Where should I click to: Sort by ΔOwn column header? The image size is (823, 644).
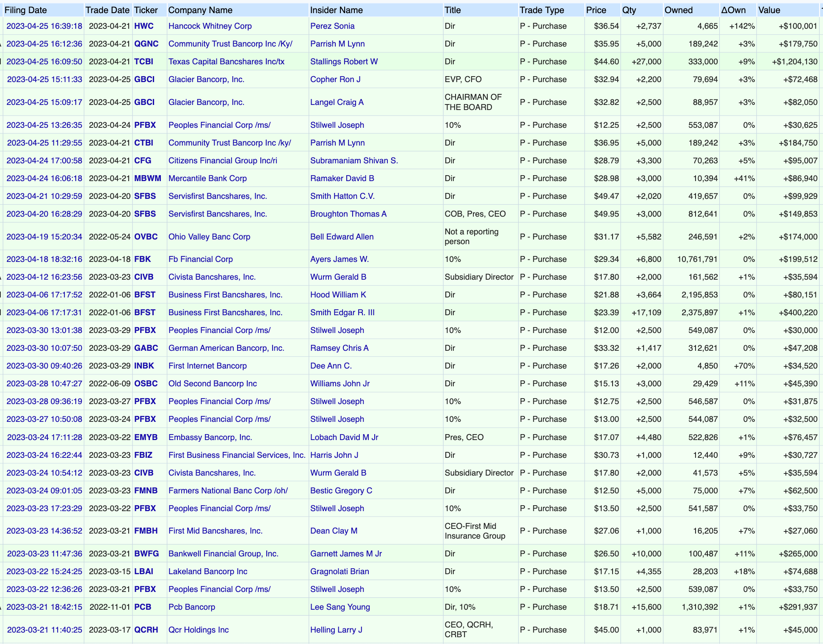click(x=734, y=10)
